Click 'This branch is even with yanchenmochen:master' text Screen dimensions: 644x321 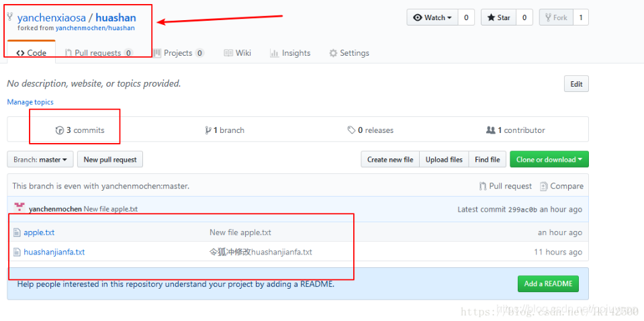(x=101, y=186)
